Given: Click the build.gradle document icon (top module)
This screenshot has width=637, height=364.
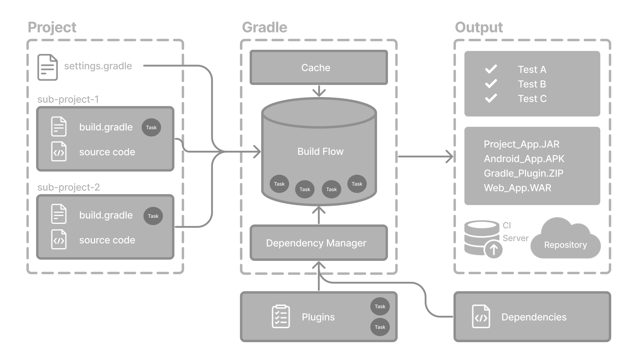Looking at the screenshot, I should pyautogui.click(x=58, y=126).
